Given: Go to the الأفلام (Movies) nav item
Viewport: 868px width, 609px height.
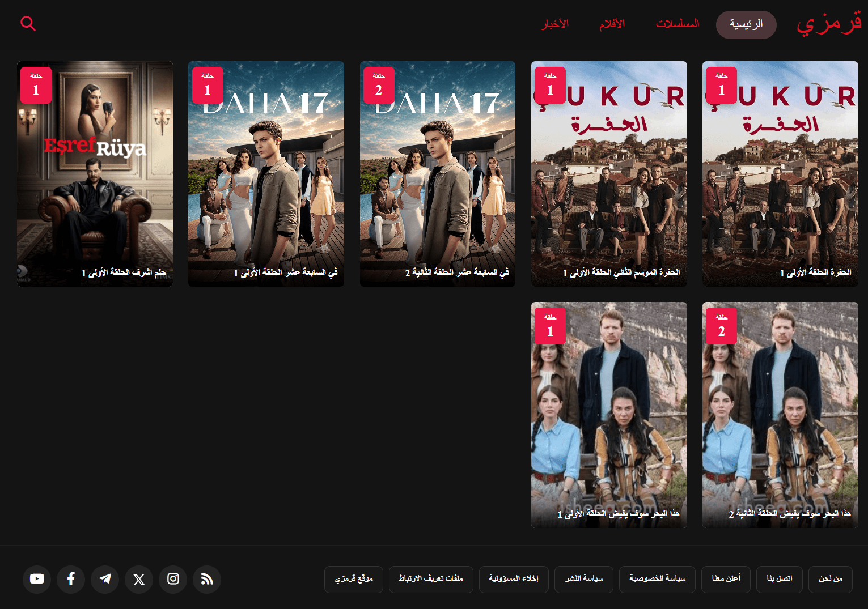Looking at the screenshot, I should point(612,24).
